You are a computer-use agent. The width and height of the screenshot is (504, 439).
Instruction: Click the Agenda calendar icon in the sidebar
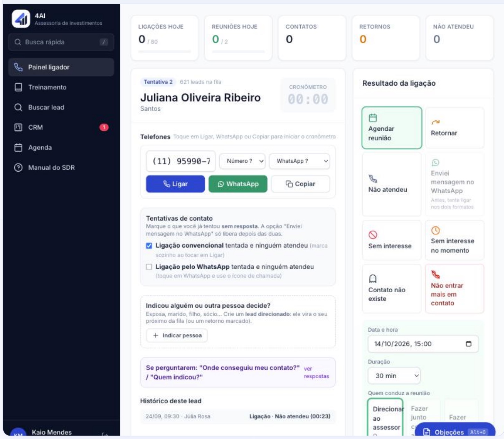(x=18, y=147)
